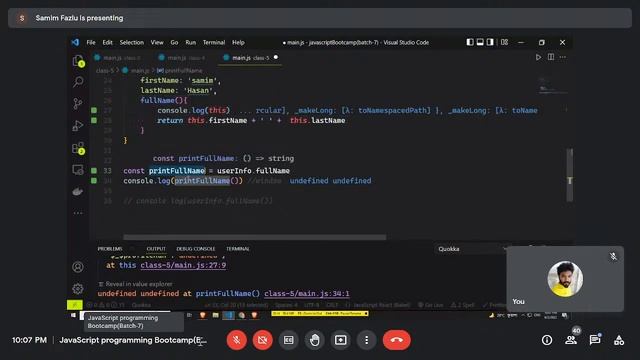Toggle closed captions in Meet
This screenshot has height=360, width=640.
point(289,340)
